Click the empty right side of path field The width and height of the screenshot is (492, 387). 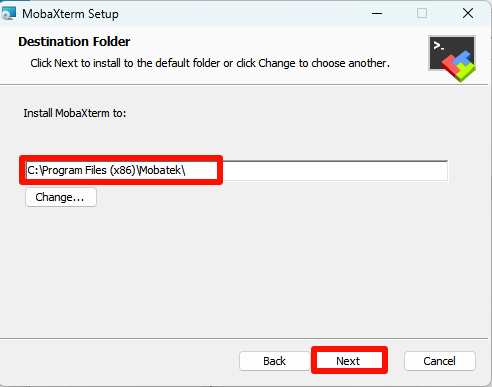pyautogui.click(x=335, y=171)
